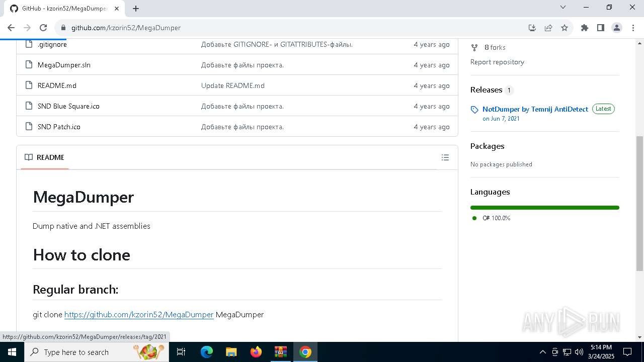The width and height of the screenshot is (644, 362).
Task: Open the Windows Start menu
Action: tap(12, 352)
